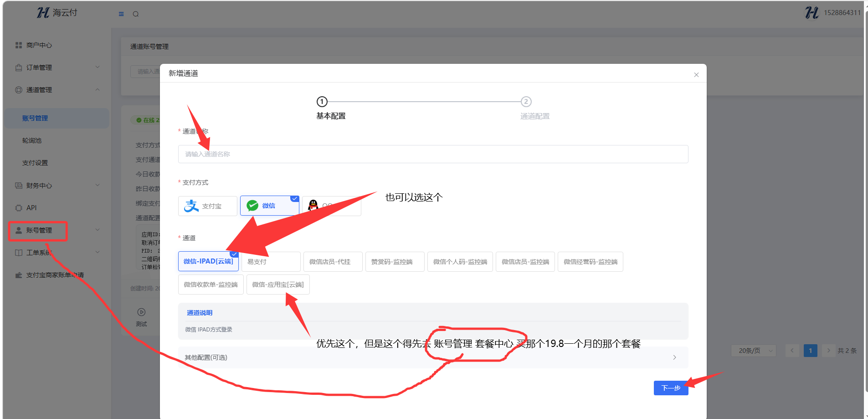
Task: Click the 共 2 条 total count
Action: [x=847, y=351]
